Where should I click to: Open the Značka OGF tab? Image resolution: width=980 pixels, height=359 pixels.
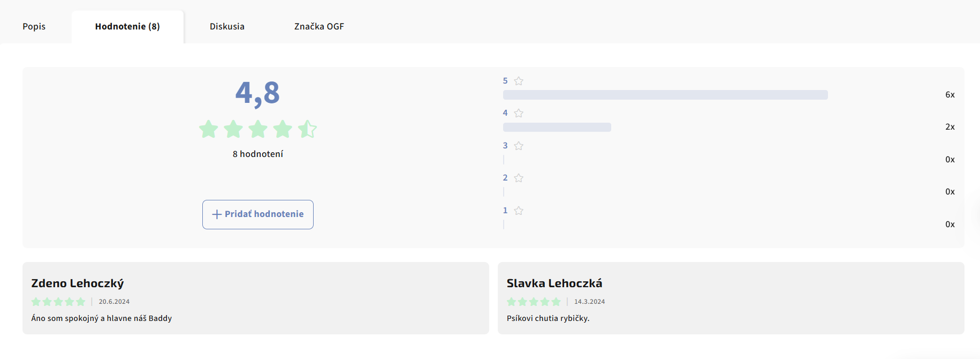(319, 26)
